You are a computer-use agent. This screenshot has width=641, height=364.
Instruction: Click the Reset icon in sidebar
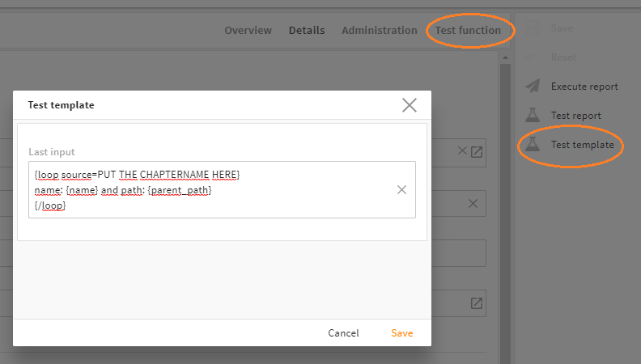coord(533,57)
